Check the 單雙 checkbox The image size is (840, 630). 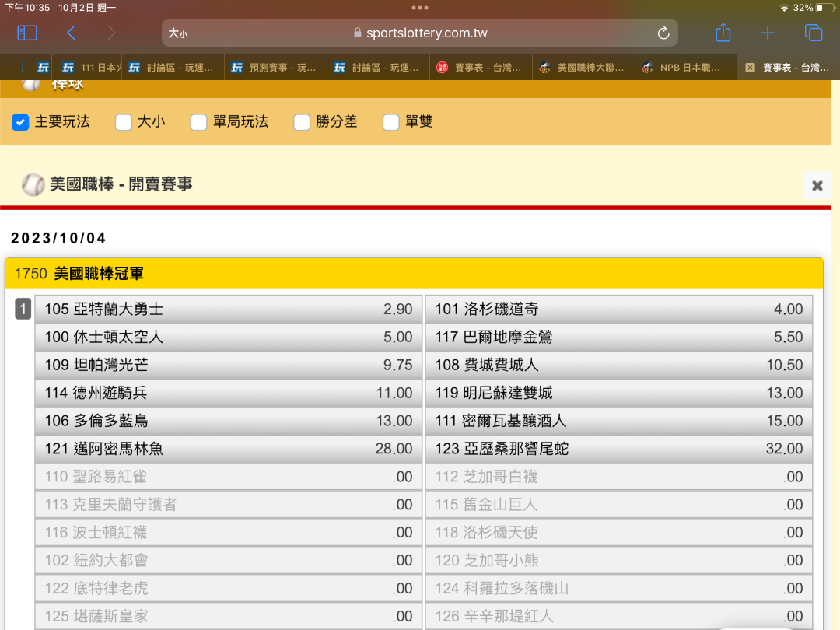pyautogui.click(x=391, y=122)
